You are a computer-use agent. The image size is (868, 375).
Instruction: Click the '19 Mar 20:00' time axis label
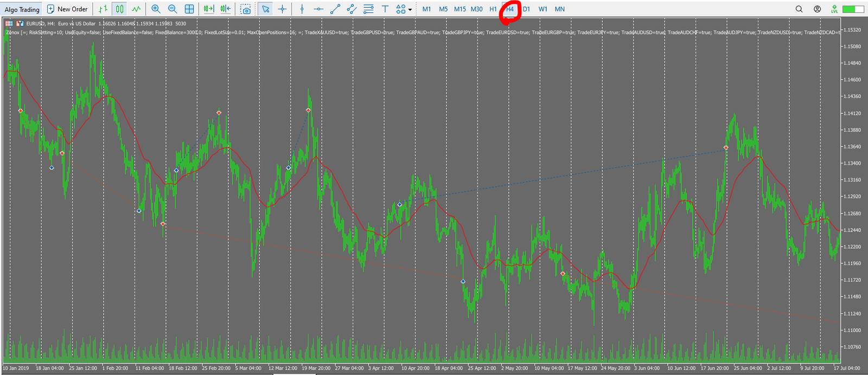coord(316,368)
